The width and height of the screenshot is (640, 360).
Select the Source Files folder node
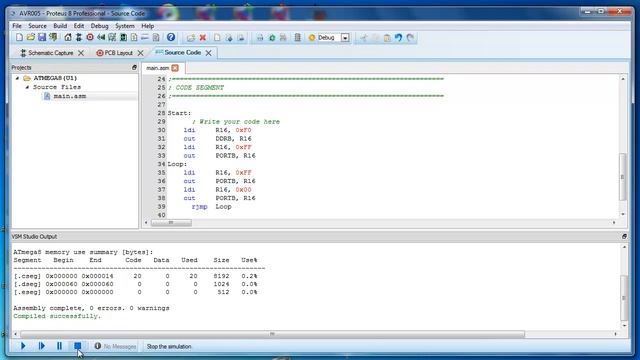pos(57,87)
